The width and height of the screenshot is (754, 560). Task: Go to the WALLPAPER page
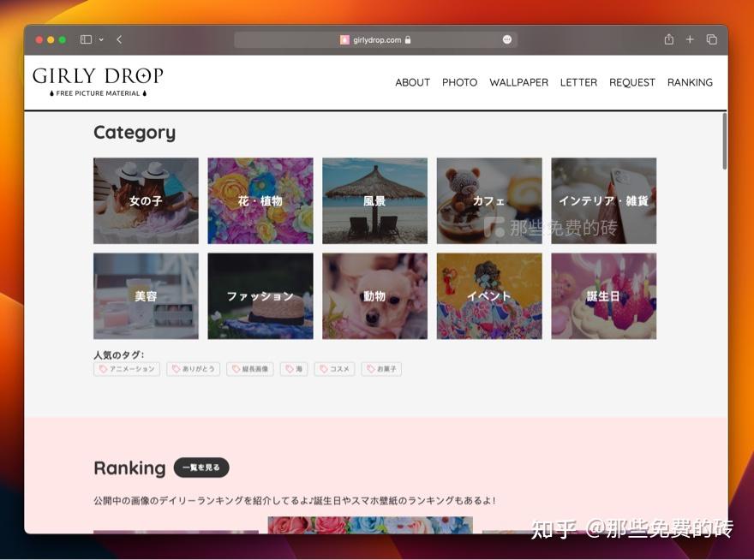point(518,82)
